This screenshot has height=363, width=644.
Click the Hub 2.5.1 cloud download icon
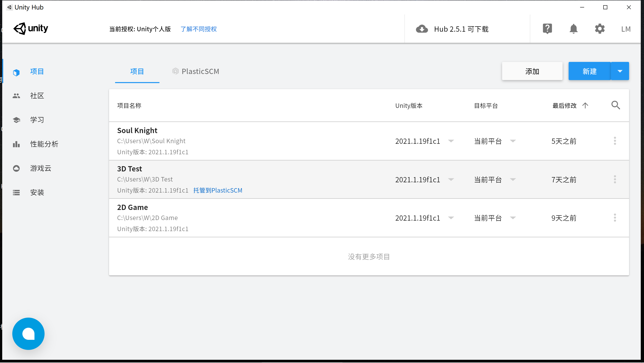pos(422,29)
